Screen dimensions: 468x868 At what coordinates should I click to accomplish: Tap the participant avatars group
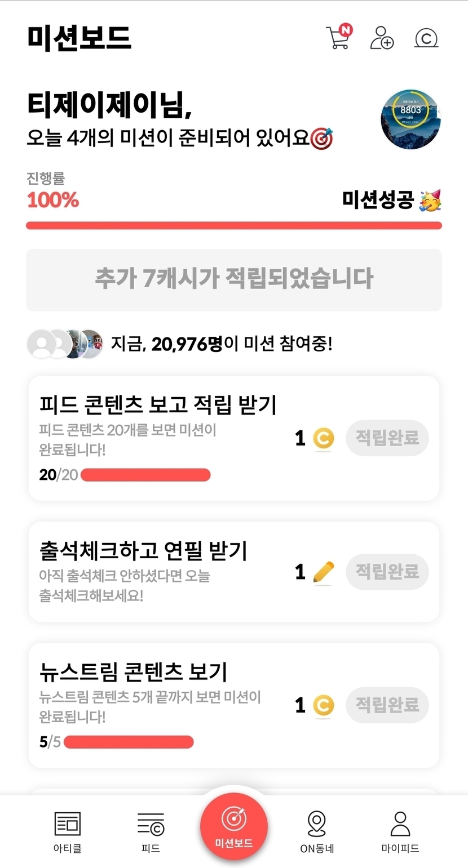[65, 344]
